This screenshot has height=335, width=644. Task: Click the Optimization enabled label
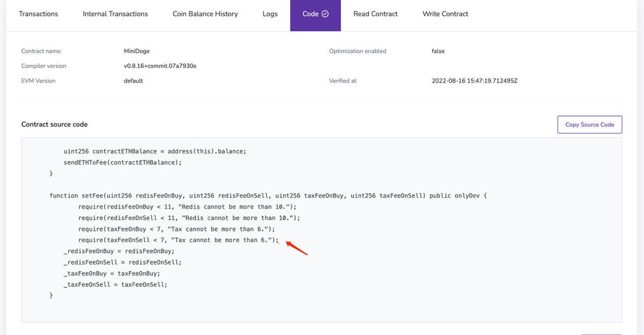[357, 51]
